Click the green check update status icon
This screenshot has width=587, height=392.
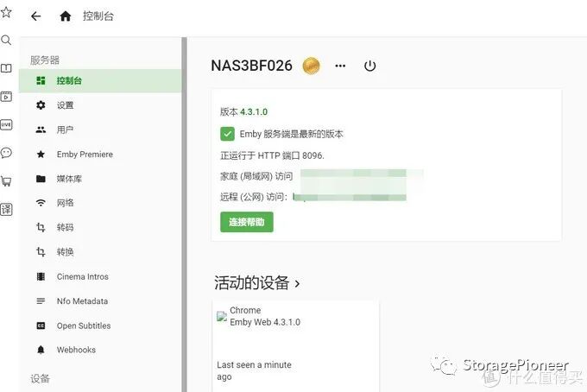click(227, 134)
